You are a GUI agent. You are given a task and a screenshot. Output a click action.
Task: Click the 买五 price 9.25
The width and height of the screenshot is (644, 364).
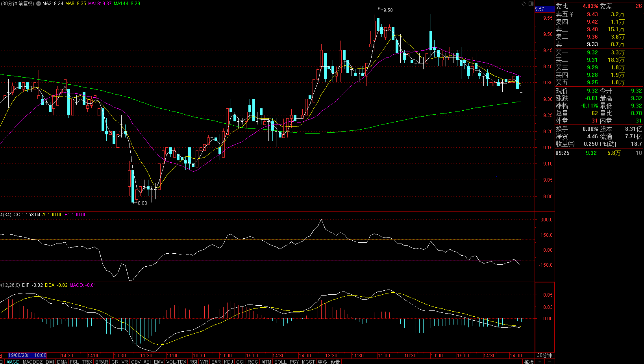(x=592, y=82)
